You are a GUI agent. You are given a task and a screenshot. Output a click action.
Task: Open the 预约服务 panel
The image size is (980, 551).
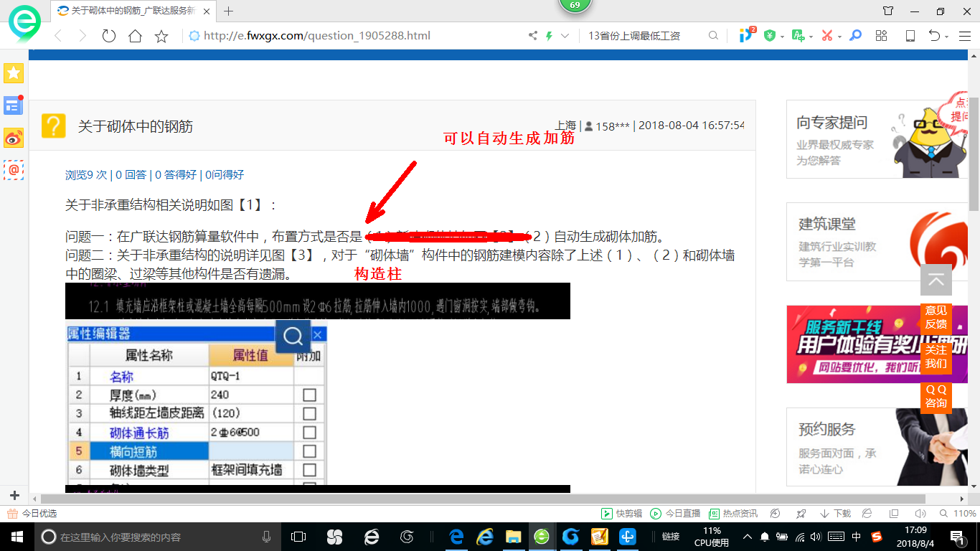tap(877, 447)
